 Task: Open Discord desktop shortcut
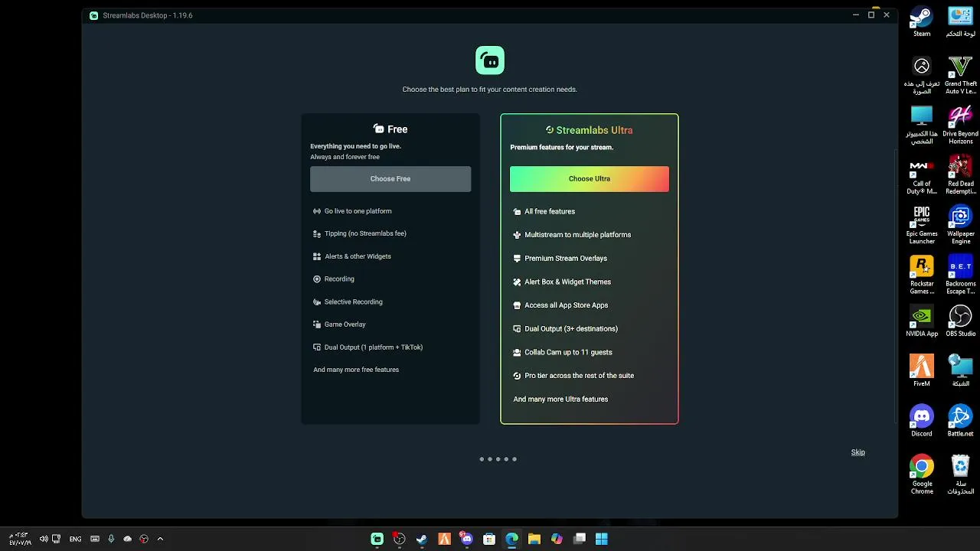tap(922, 421)
